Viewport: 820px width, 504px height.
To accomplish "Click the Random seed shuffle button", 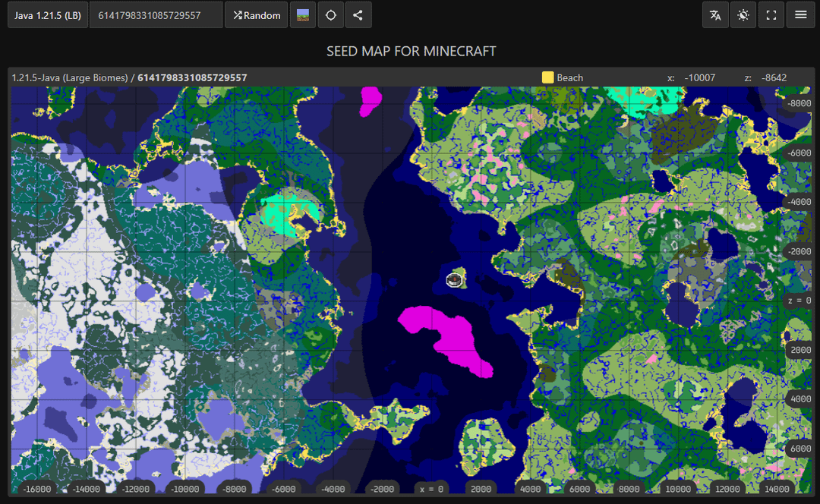I will click(x=257, y=15).
